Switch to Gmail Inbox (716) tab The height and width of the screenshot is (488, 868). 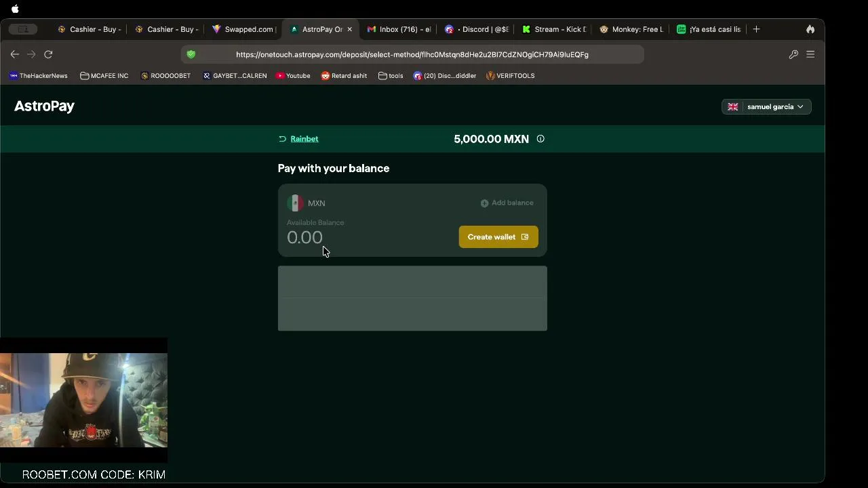399,29
